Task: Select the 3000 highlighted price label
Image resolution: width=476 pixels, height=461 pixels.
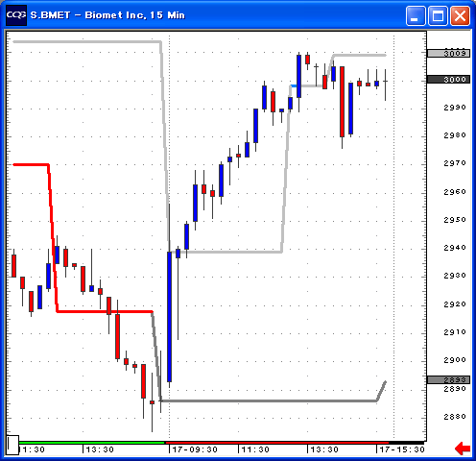Action: pyautogui.click(x=448, y=80)
